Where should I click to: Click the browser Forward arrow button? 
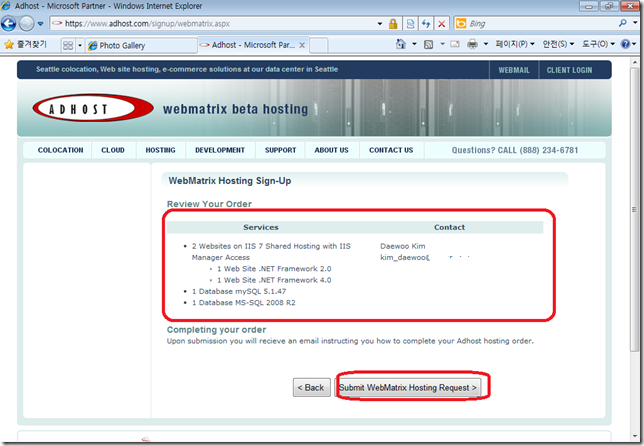pyautogui.click(x=27, y=23)
